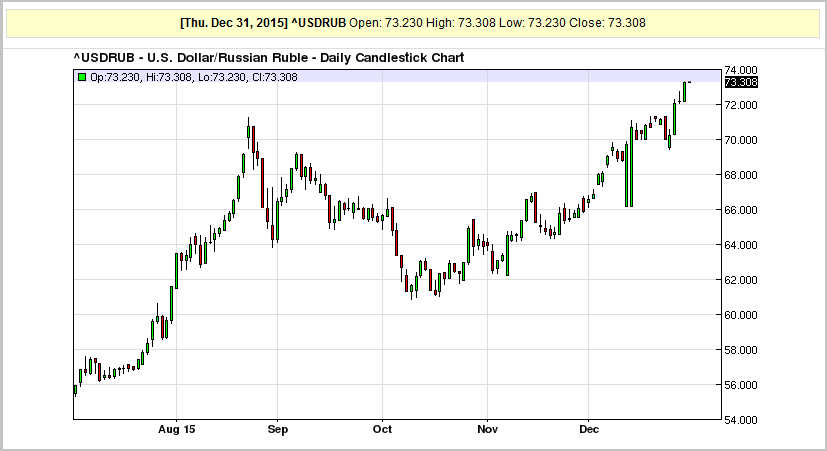This screenshot has width=827, height=451.
Task: Click the 68.000 y-axis label
Action: tap(741, 175)
